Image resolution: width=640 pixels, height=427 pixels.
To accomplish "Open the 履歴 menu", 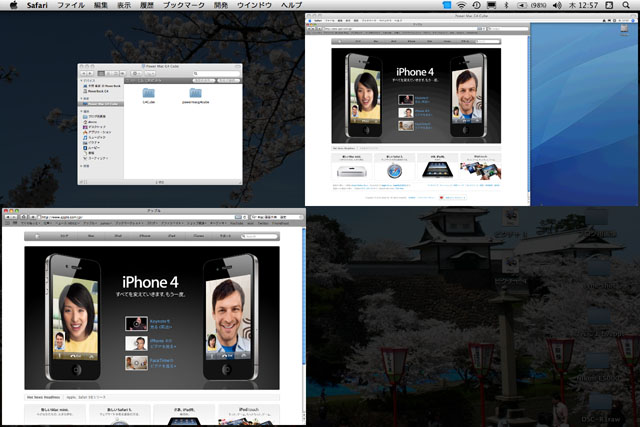I will click(147, 5).
